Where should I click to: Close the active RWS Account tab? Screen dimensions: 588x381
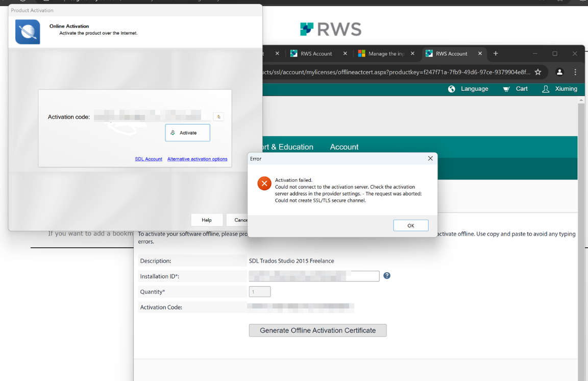click(480, 54)
